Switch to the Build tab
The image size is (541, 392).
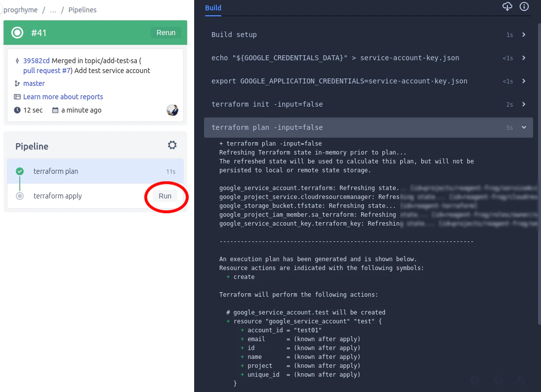(213, 8)
